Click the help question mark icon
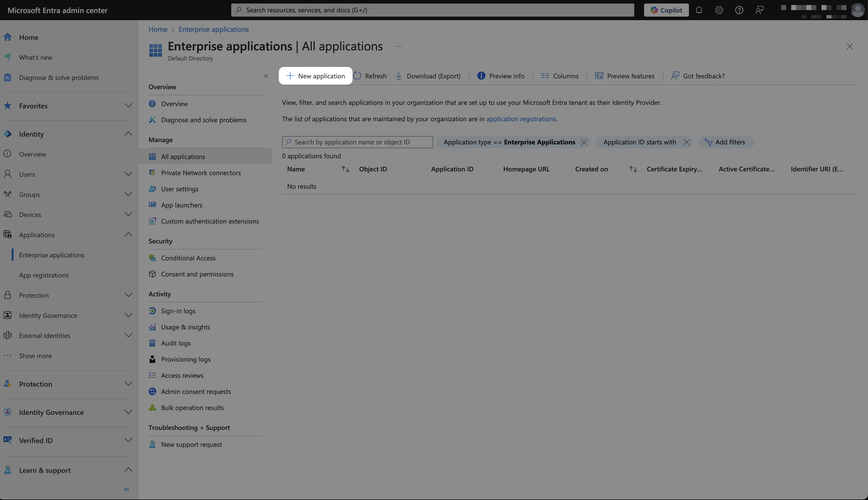The width and height of the screenshot is (868, 500). pyautogui.click(x=739, y=10)
